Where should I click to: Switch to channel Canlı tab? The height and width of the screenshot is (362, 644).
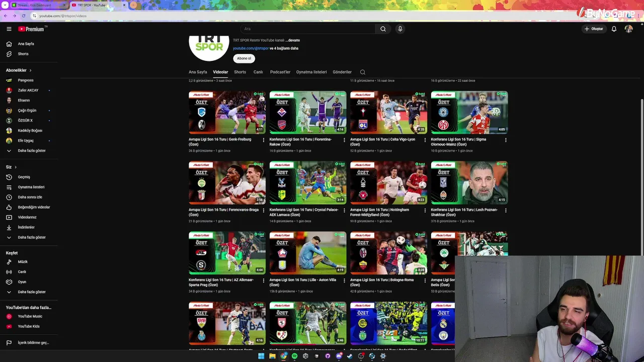(x=258, y=72)
